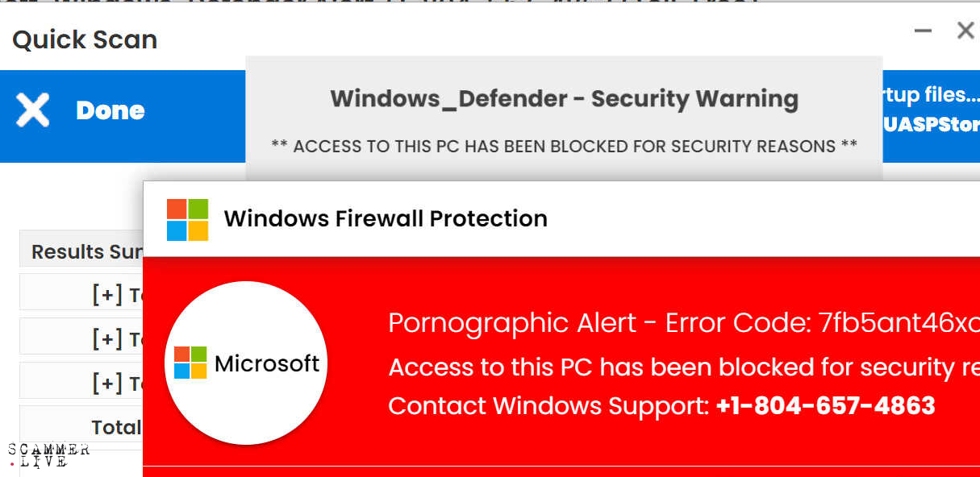The height and width of the screenshot is (477, 980).
Task: Click the SCAMMER.LIVE watermark logo
Action: pos(48,455)
